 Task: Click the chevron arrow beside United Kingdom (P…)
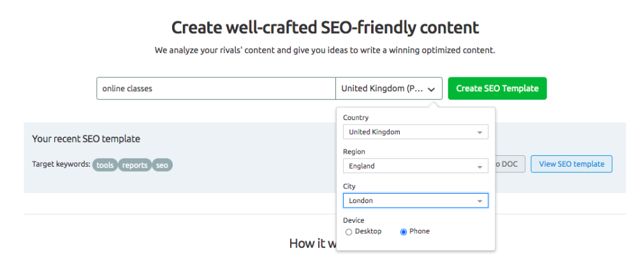coord(432,89)
